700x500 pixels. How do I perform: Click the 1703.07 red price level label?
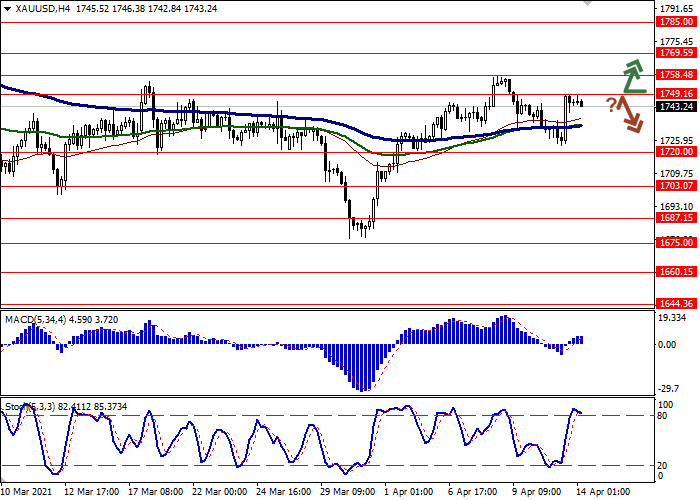676,186
